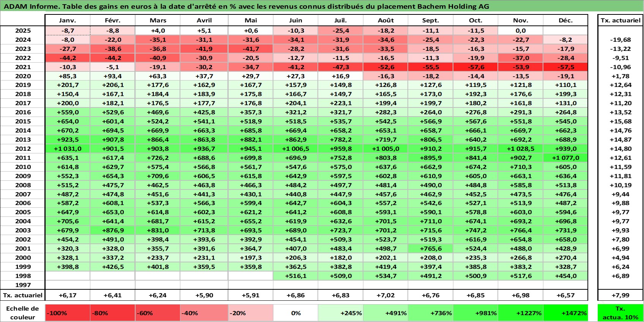644x322 pixels.
Task: Select cell +182,0 in July 2000
Action: [341, 258]
